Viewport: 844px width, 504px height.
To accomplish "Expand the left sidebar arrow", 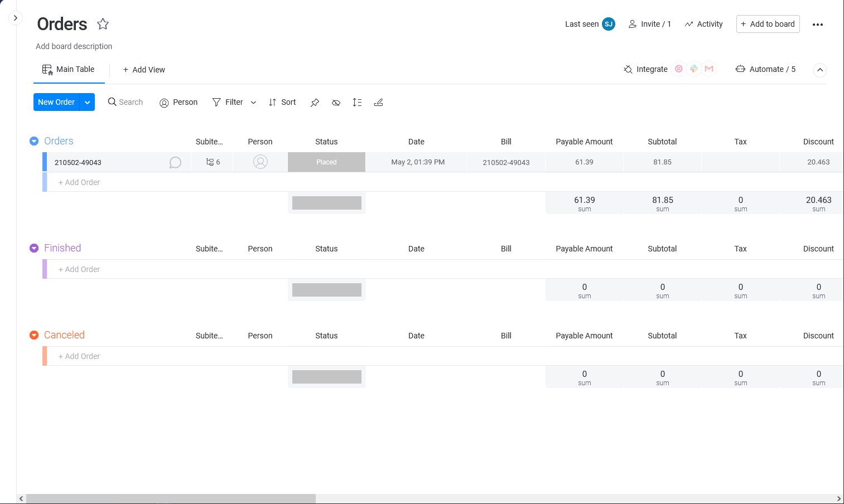I will click(16, 18).
